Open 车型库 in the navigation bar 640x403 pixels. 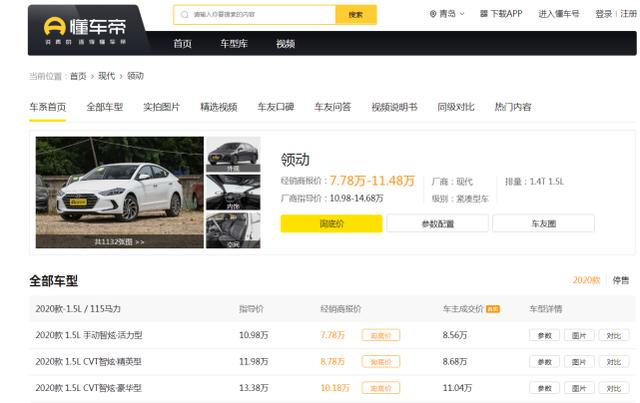point(234,44)
